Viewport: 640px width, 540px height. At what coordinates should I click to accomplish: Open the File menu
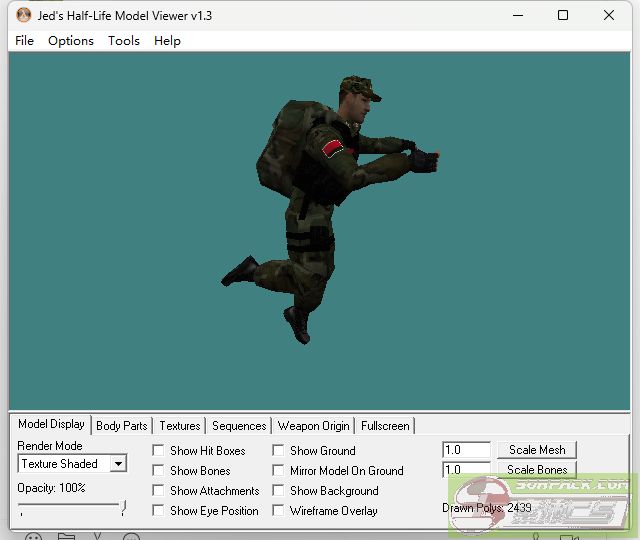click(x=25, y=40)
